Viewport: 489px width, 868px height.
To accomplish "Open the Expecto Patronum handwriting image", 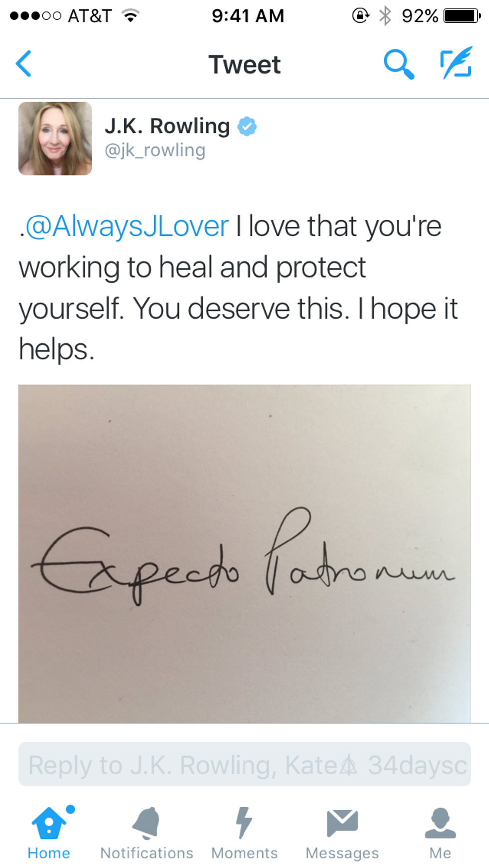I will (x=244, y=554).
